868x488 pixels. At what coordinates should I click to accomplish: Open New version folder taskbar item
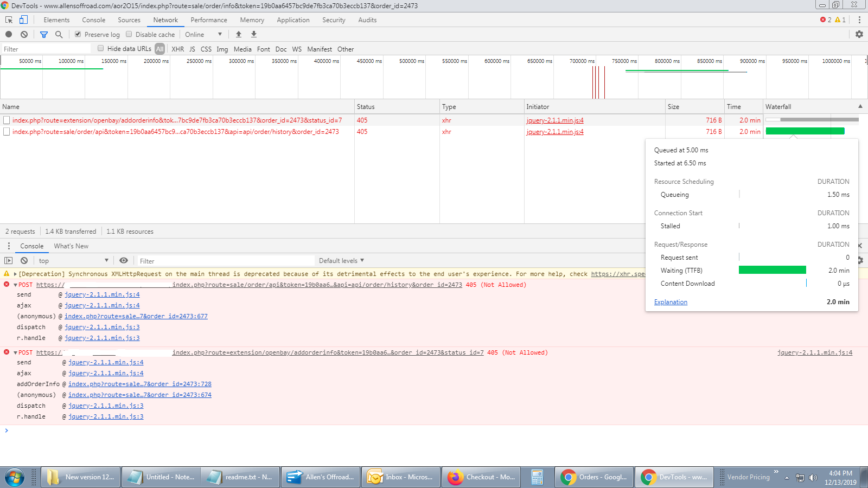80,477
